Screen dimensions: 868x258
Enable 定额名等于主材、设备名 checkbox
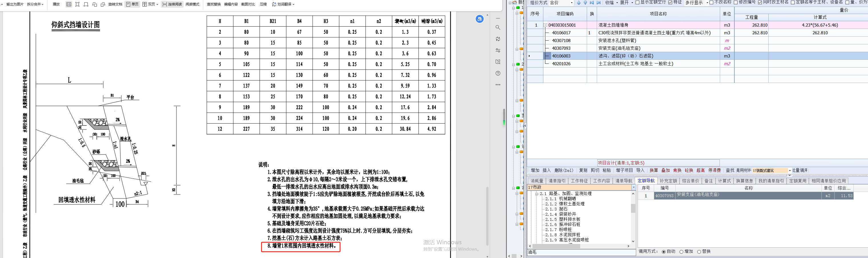click(793, 3)
